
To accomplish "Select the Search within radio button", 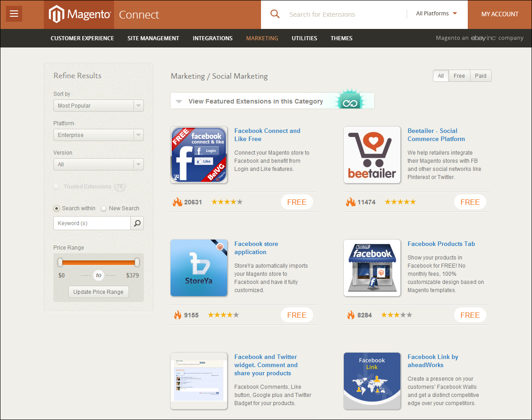I will click(x=57, y=208).
